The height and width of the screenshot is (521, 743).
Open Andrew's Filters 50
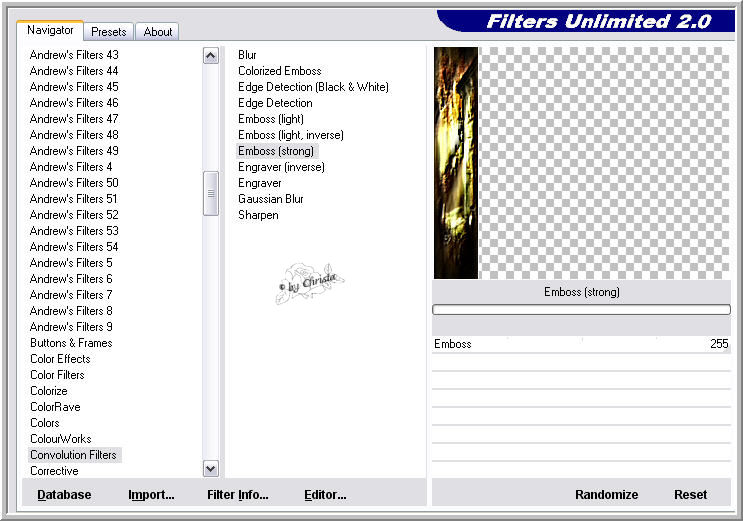[74, 183]
